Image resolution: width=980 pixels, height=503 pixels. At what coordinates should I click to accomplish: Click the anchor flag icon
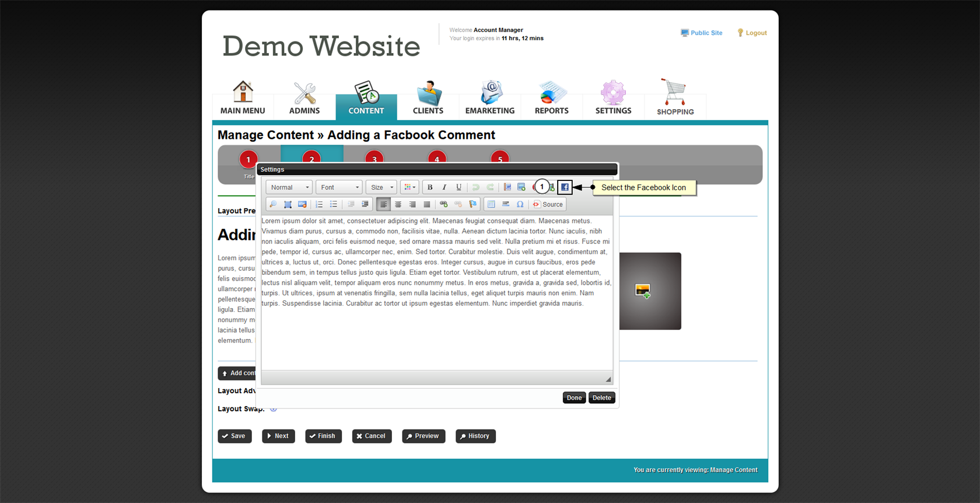473,204
